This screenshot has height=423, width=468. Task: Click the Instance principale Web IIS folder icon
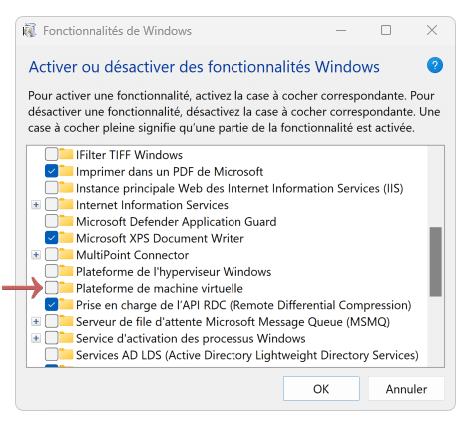coord(66,188)
